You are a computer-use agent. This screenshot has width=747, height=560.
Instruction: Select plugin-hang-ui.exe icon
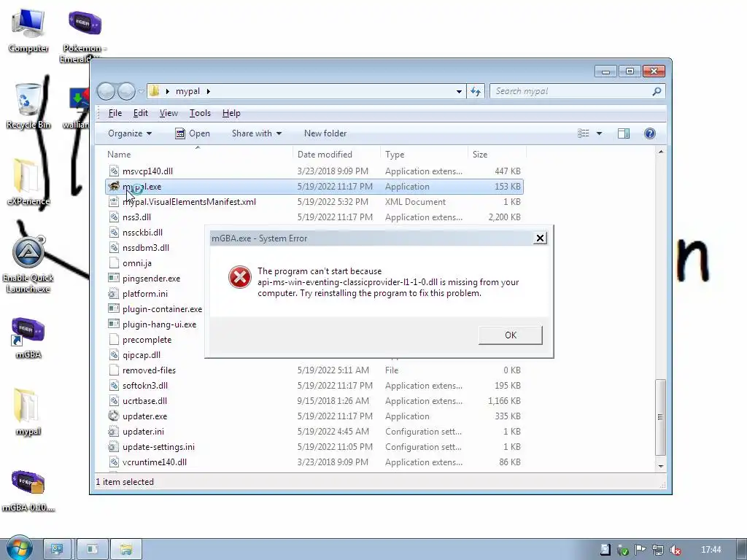113,324
